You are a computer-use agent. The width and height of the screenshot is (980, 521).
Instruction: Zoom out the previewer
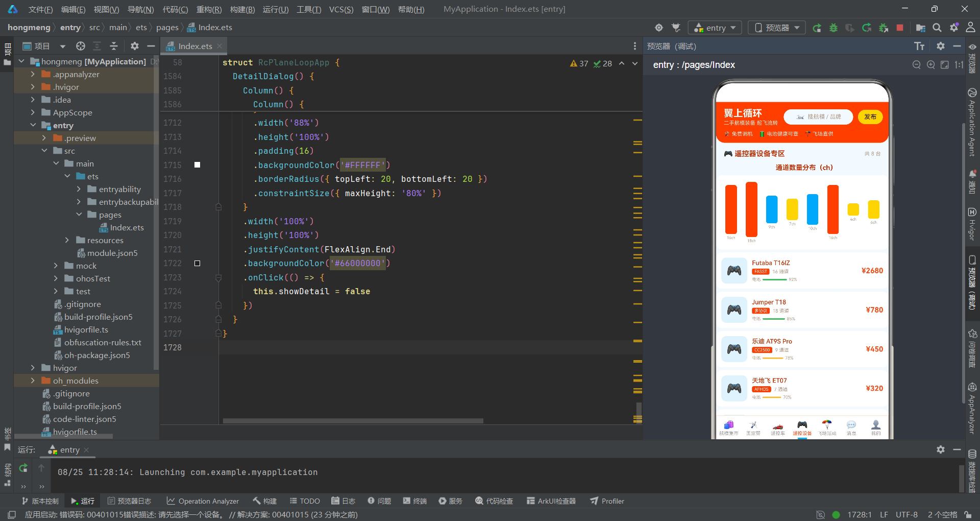(x=917, y=65)
